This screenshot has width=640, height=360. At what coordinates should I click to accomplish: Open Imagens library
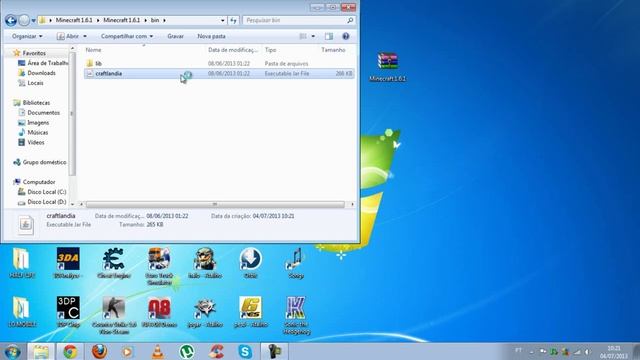34,122
